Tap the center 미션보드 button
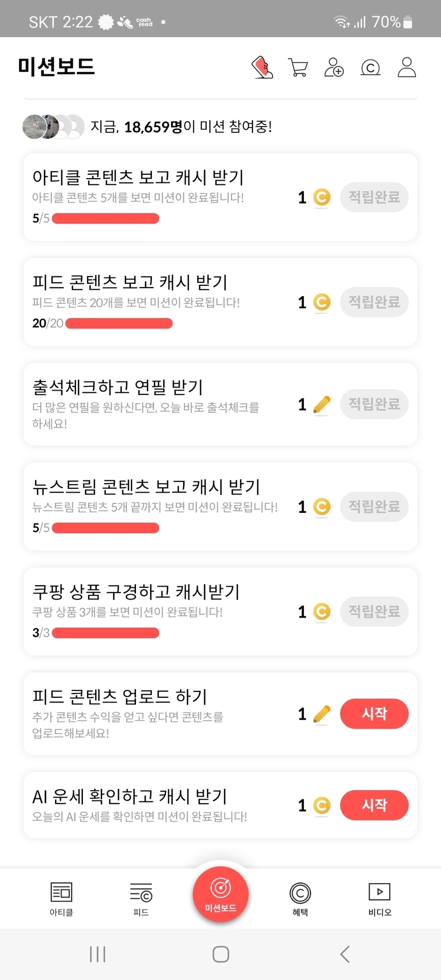Screen dimensions: 441x980 pos(220,894)
